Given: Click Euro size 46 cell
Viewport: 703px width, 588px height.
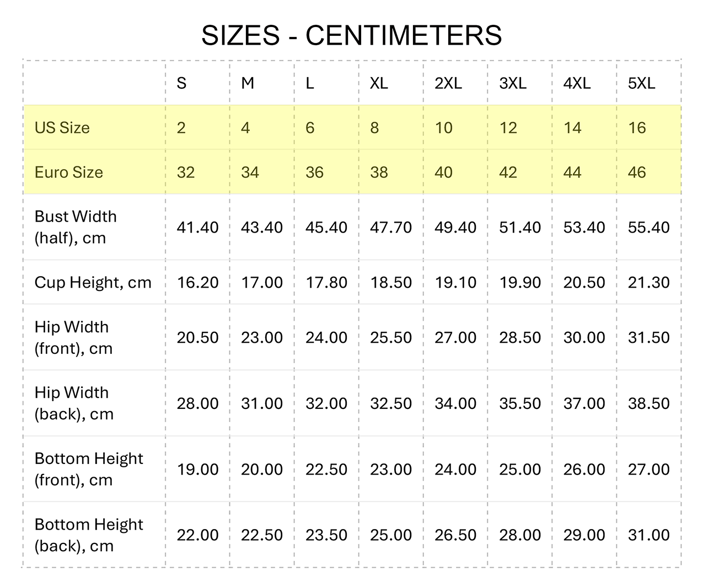Looking at the screenshot, I should pos(637,172).
